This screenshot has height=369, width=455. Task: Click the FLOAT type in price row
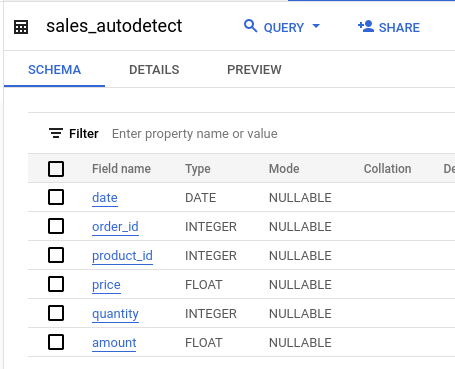click(204, 285)
